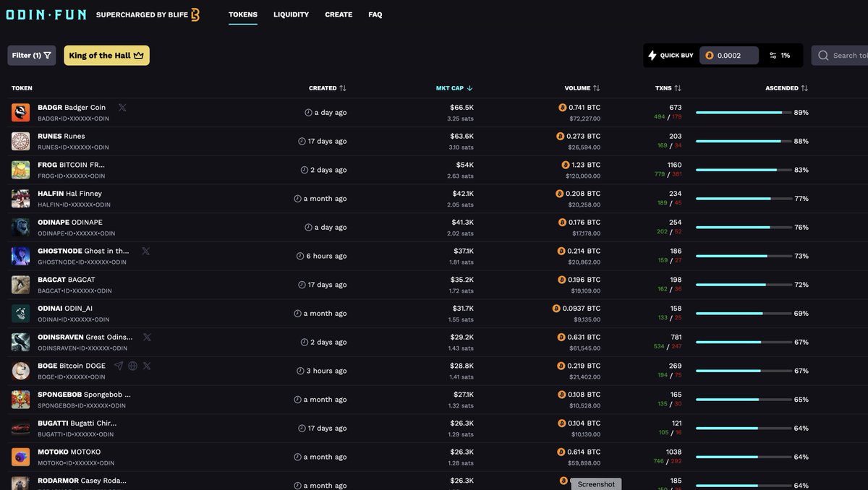Viewport: 868px width, 490px height.
Task: Open the BADGR token's X link icon
Action: click(x=122, y=108)
